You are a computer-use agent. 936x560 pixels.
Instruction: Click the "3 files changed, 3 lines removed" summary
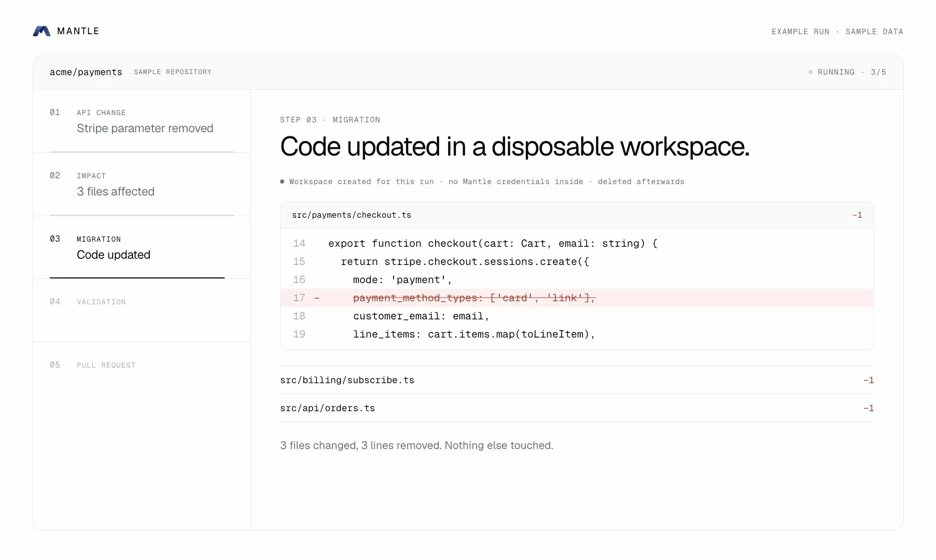click(416, 445)
